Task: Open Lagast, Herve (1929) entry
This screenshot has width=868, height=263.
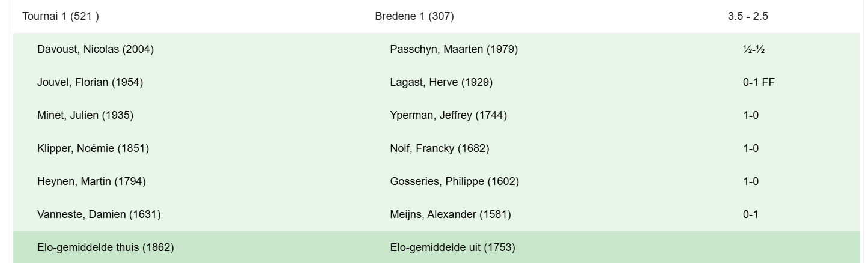Action: pyautogui.click(x=441, y=82)
